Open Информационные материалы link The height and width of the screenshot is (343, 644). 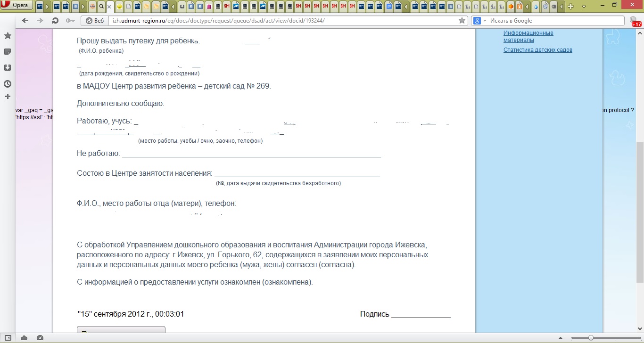[528, 36]
